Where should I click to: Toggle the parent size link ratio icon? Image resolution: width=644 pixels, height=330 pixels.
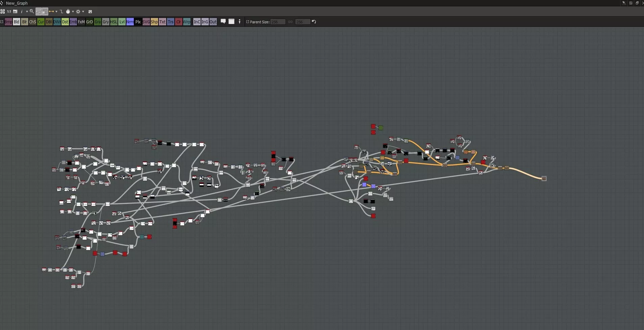point(290,22)
